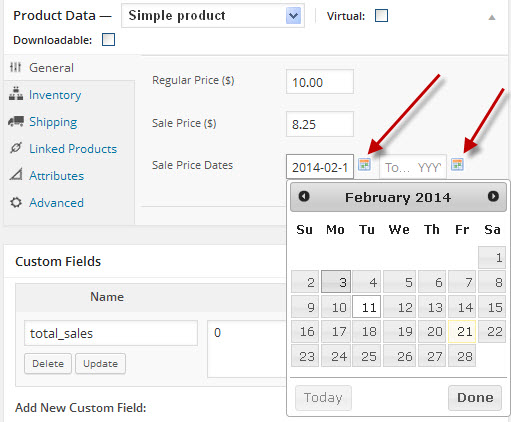Go to previous month in calendar
The width and height of the screenshot is (511, 422).
coord(304,196)
